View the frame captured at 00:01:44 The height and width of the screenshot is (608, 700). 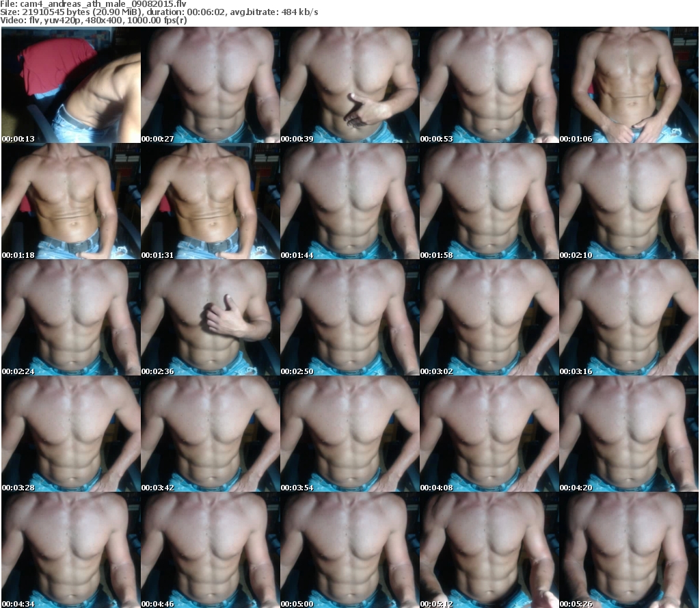349,201
